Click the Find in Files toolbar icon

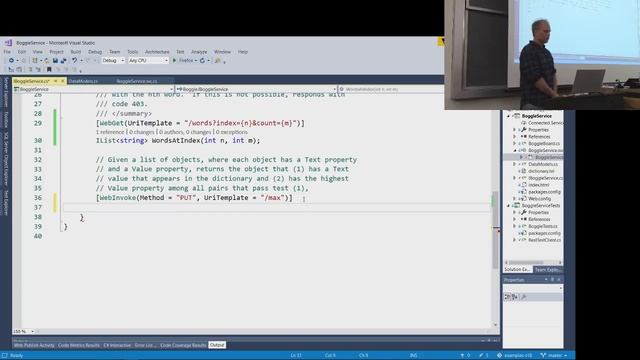218,60
